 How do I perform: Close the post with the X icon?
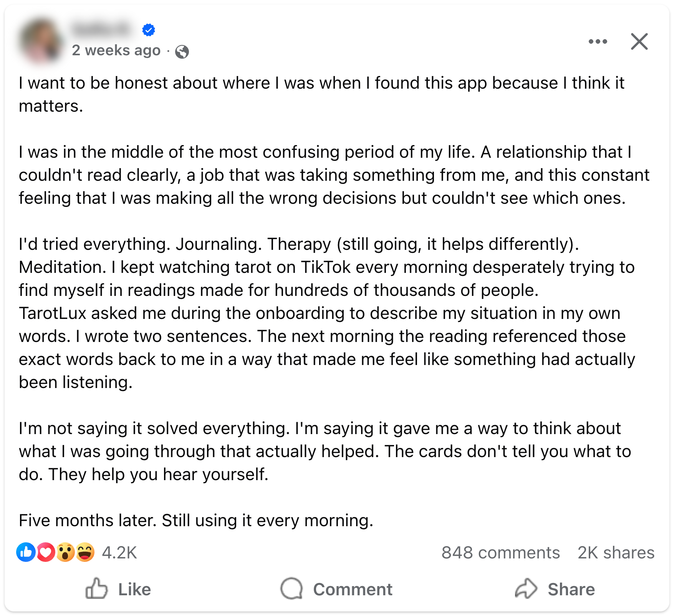click(639, 41)
